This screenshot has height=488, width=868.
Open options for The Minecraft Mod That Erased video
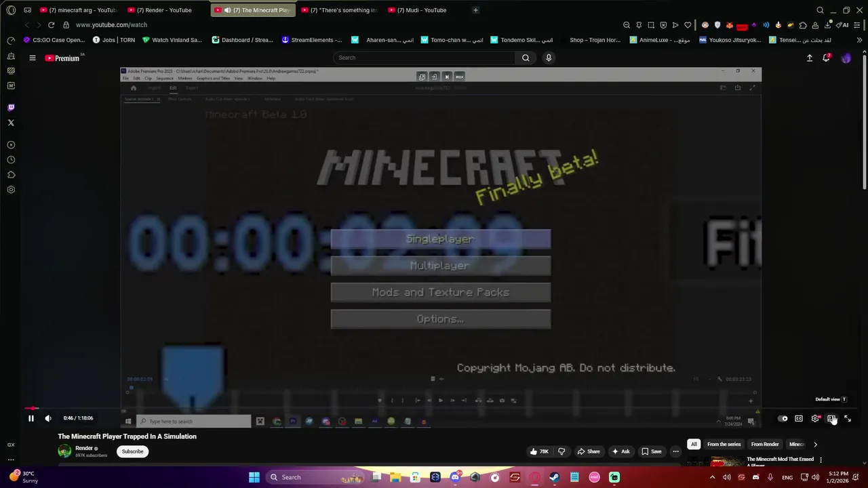click(x=821, y=460)
